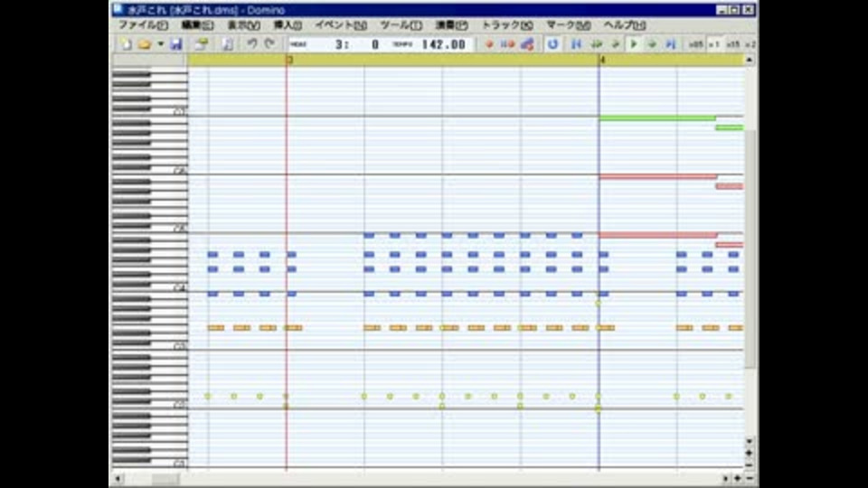The image size is (868, 488).
Task: Create a new file with the toolbar icon
Action: click(x=127, y=44)
